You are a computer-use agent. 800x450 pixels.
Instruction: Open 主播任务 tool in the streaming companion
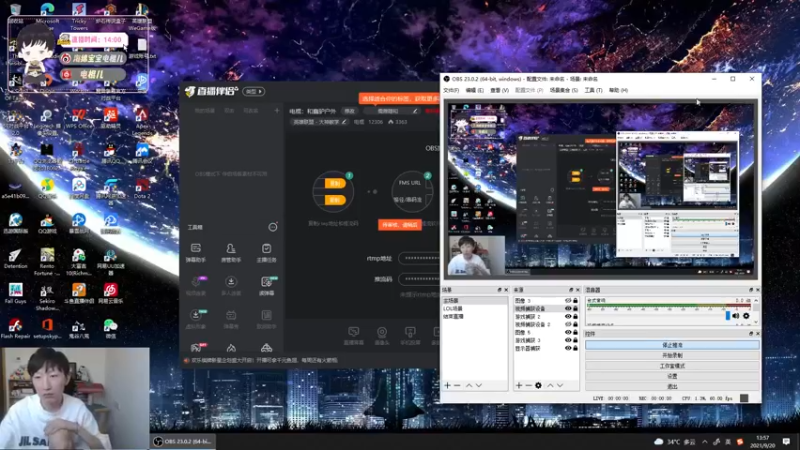tap(266, 253)
